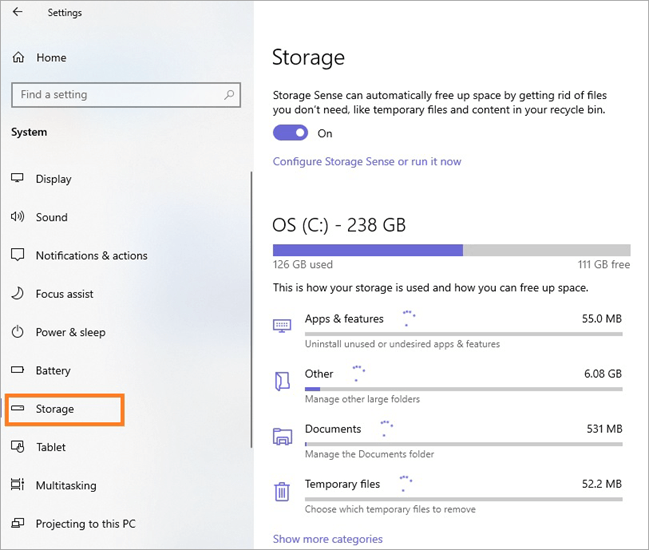Click the Documents folder icon
This screenshot has width=649, height=550.
coord(282,436)
